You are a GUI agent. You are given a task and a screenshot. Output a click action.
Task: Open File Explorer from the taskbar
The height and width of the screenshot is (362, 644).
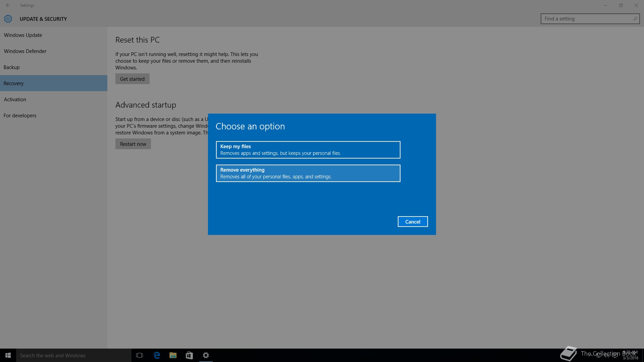click(173, 355)
